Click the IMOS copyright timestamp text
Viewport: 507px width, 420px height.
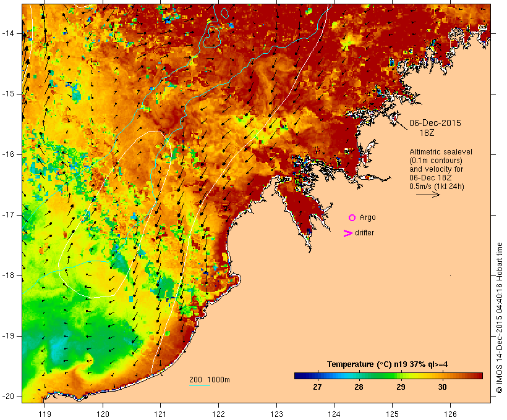(499, 318)
